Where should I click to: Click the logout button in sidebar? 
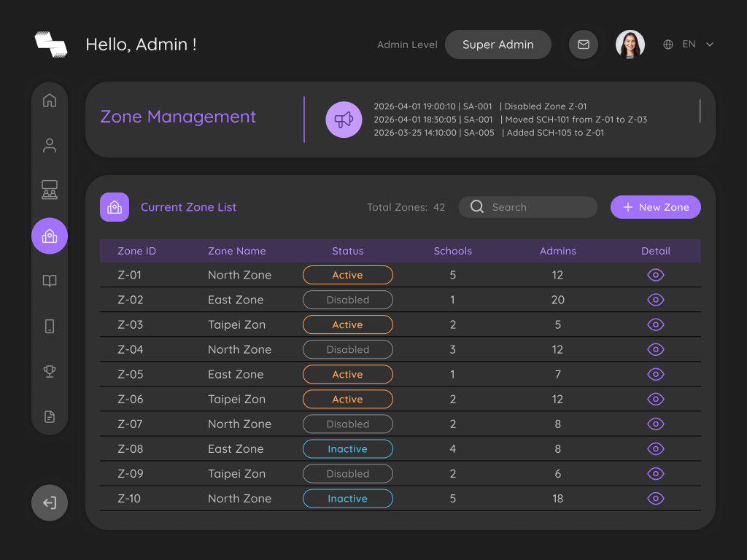coord(50,503)
